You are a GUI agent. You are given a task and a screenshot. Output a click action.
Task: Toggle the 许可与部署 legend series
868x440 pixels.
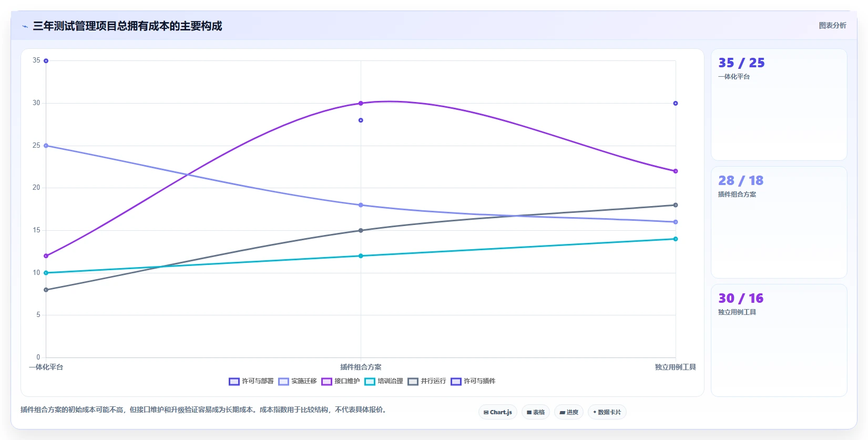[x=251, y=381]
